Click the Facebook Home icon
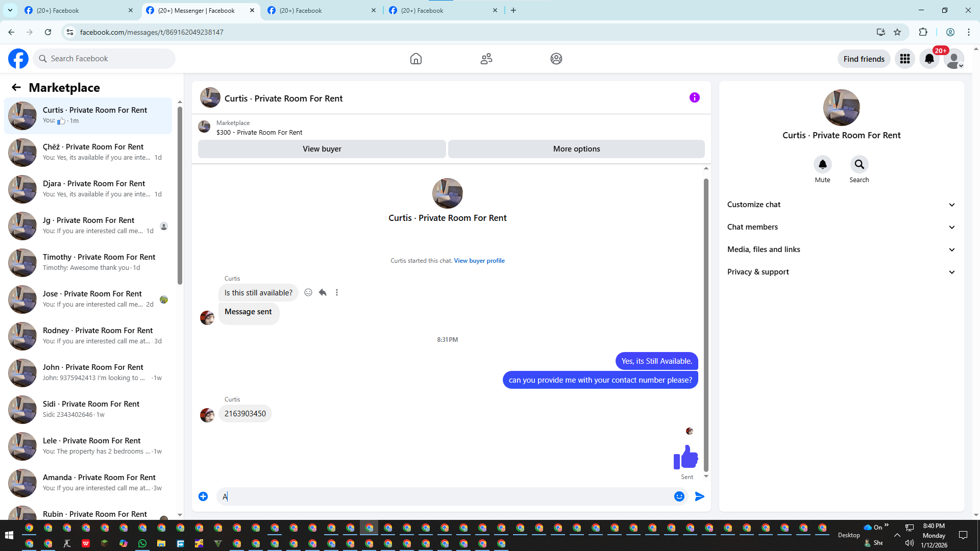The image size is (980, 551). (416, 59)
